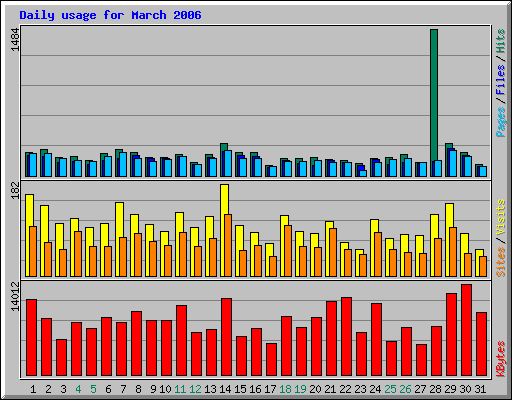Click day label 8 on the axis

138,389
